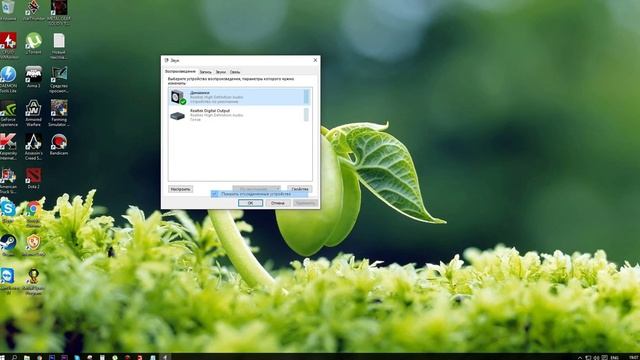Click the speaker device icon with green check
Screen dimensions: 640x360
[x=178, y=97]
